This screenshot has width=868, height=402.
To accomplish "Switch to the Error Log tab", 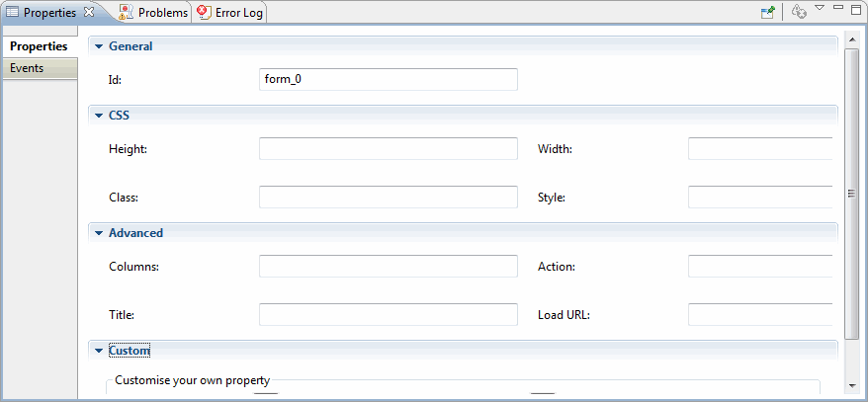I will coord(239,13).
